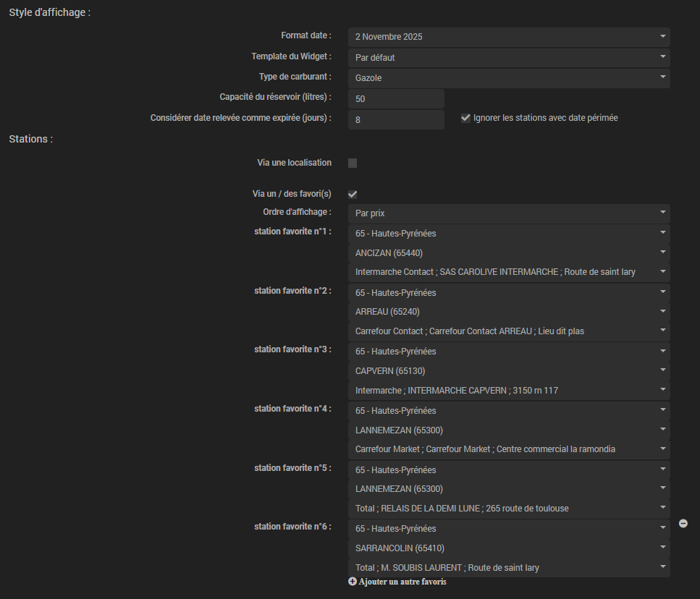Select the Carrefour Contact ARREAU station dropdown

pos(509,331)
